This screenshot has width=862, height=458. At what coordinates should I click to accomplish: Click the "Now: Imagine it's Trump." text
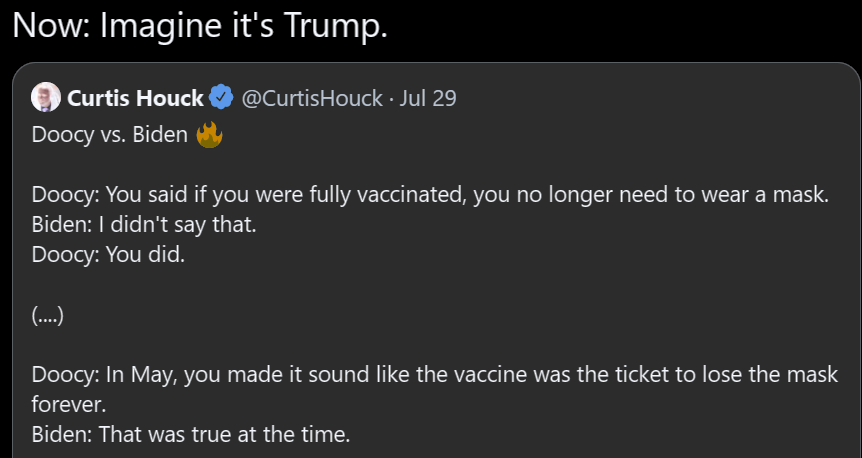click(199, 25)
